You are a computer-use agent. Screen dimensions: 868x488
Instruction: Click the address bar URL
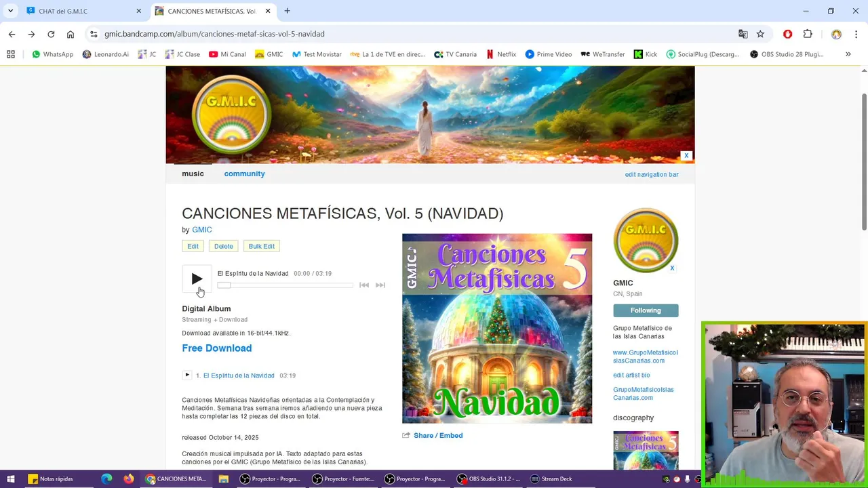214,34
